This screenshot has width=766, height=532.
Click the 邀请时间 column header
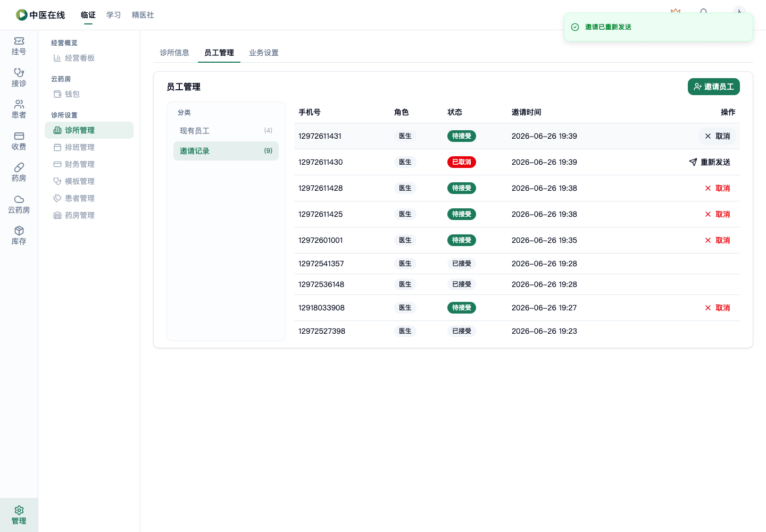pos(527,112)
